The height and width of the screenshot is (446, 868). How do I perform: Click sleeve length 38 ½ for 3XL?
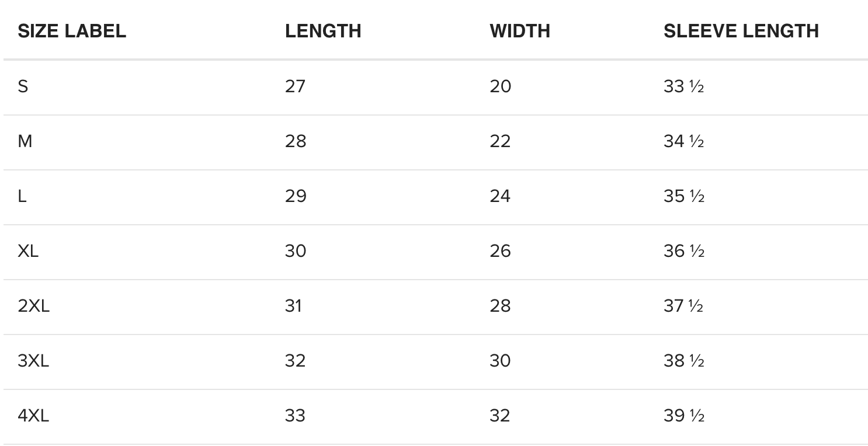pyautogui.click(x=684, y=361)
